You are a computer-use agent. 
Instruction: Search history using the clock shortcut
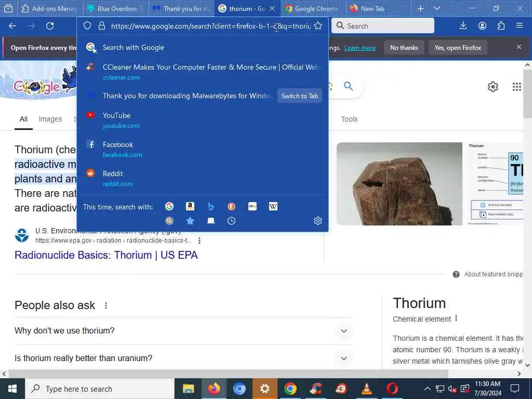click(231, 221)
